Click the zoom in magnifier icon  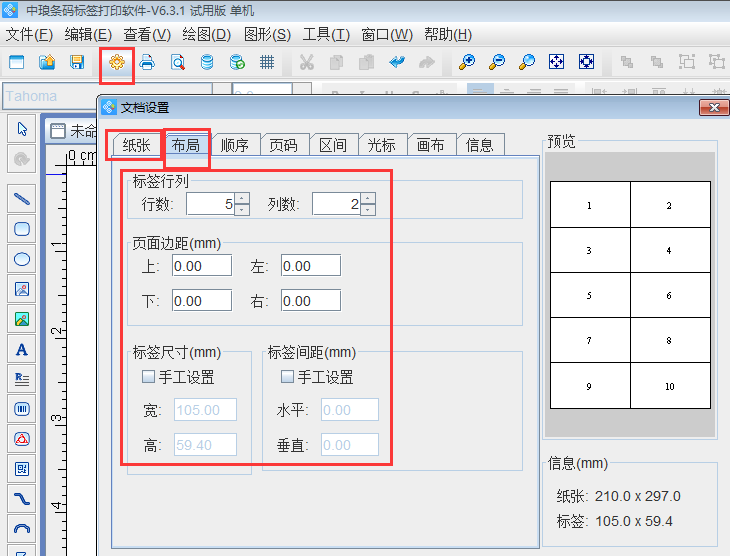tap(467, 62)
